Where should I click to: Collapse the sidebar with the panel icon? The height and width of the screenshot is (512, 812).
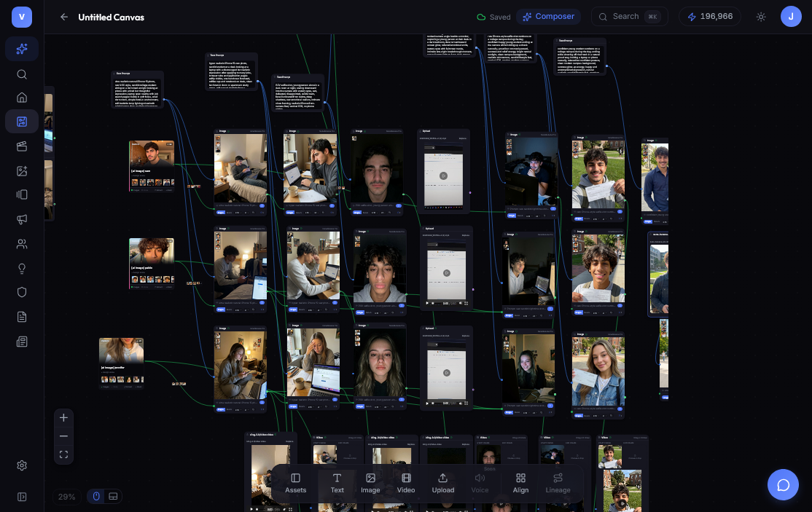(22, 497)
